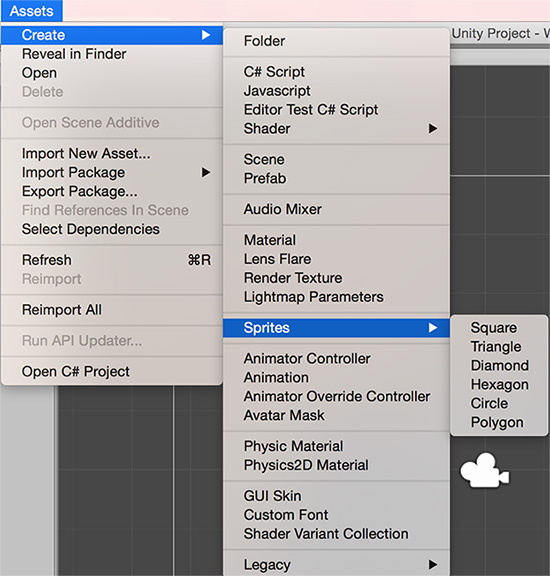Image resolution: width=550 pixels, height=576 pixels.
Task: Choose Shader Variant Collection
Action: 336,534
